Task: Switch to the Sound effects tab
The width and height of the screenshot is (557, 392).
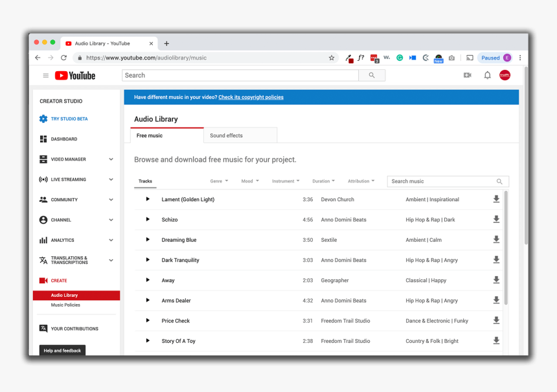Action: pos(240,135)
